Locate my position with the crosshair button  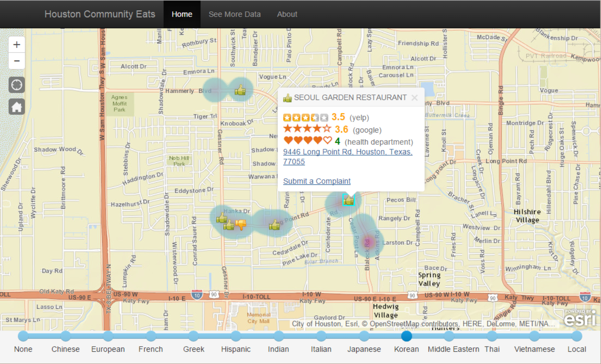point(17,85)
